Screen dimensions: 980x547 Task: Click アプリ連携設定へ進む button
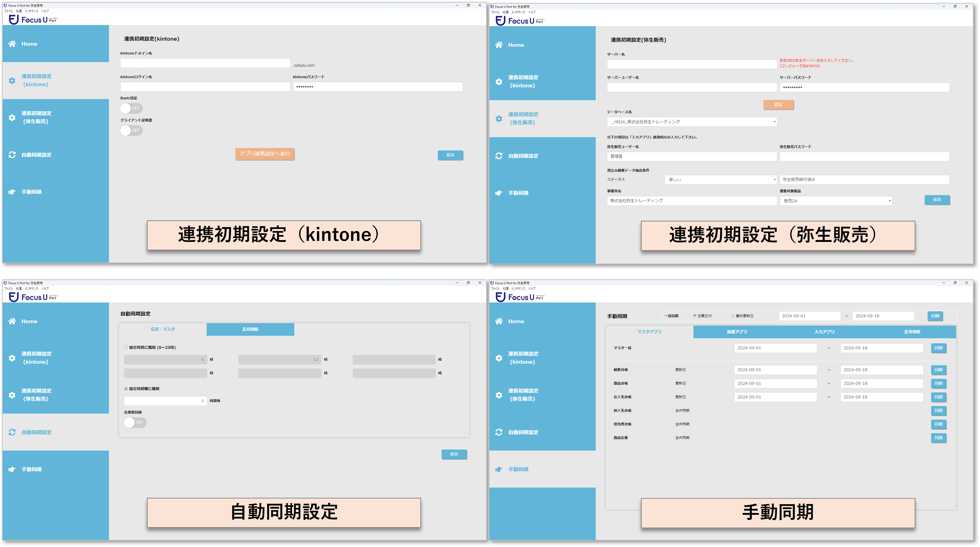[265, 154]
